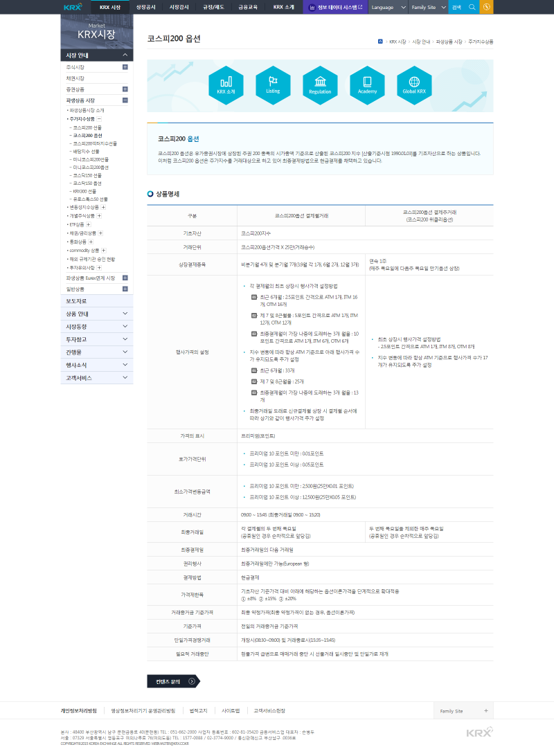This screenshot has width=554, height=756.
Task: Expand 일반상품 with its plus icon
Action: (x=125, y=289)
